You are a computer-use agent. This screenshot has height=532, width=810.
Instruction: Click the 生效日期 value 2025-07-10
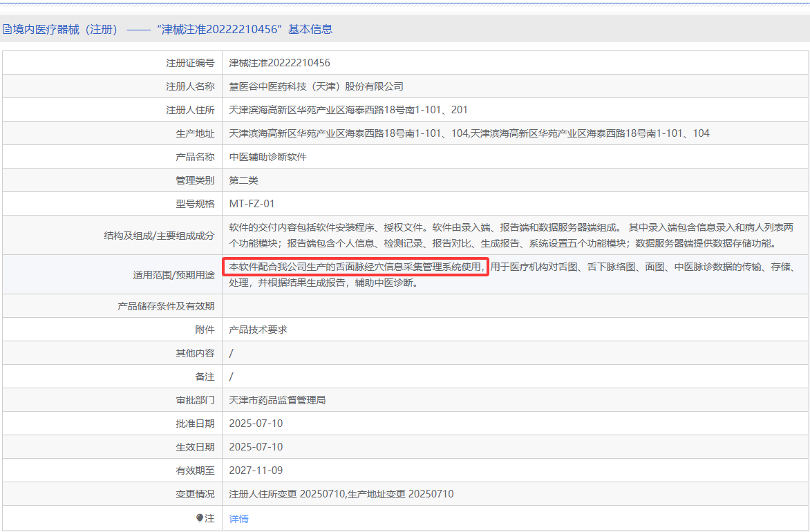[256, 447]
